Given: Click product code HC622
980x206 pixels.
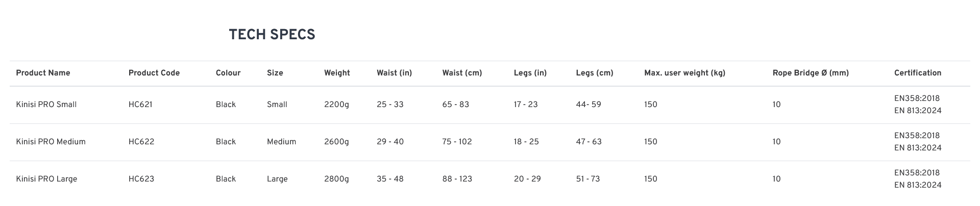Looking at the screenshot, I should tap(141, 142).
